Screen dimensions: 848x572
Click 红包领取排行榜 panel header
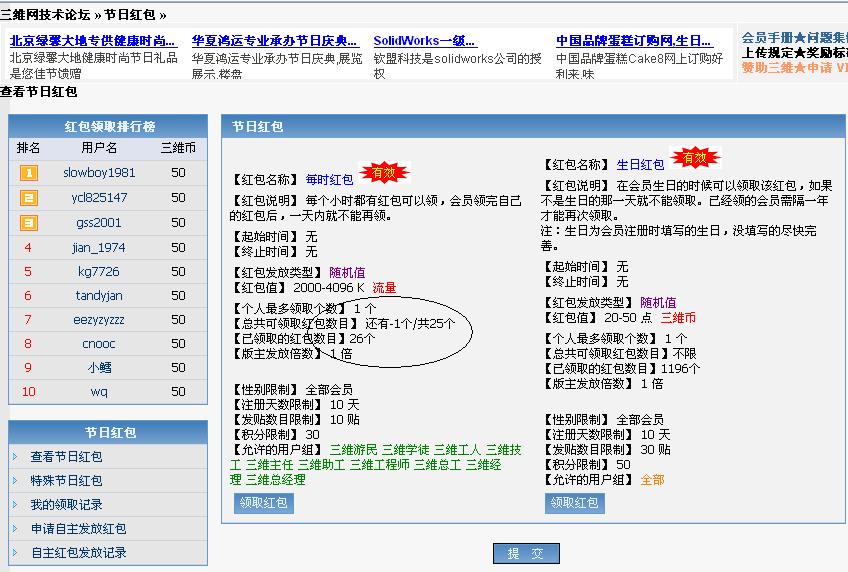108,127
